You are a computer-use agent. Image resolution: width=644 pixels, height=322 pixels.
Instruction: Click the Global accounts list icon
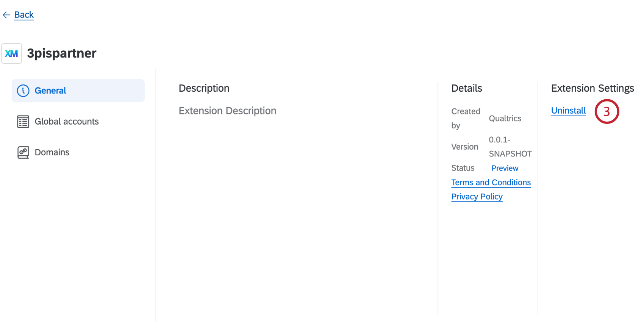[x=23, y=121]
